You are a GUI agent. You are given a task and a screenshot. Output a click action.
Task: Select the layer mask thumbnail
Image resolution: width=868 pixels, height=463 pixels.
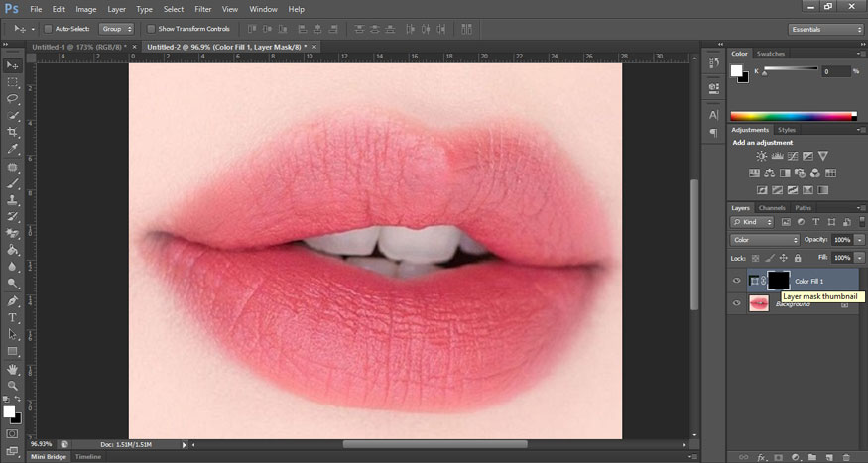tap(778, 281)
